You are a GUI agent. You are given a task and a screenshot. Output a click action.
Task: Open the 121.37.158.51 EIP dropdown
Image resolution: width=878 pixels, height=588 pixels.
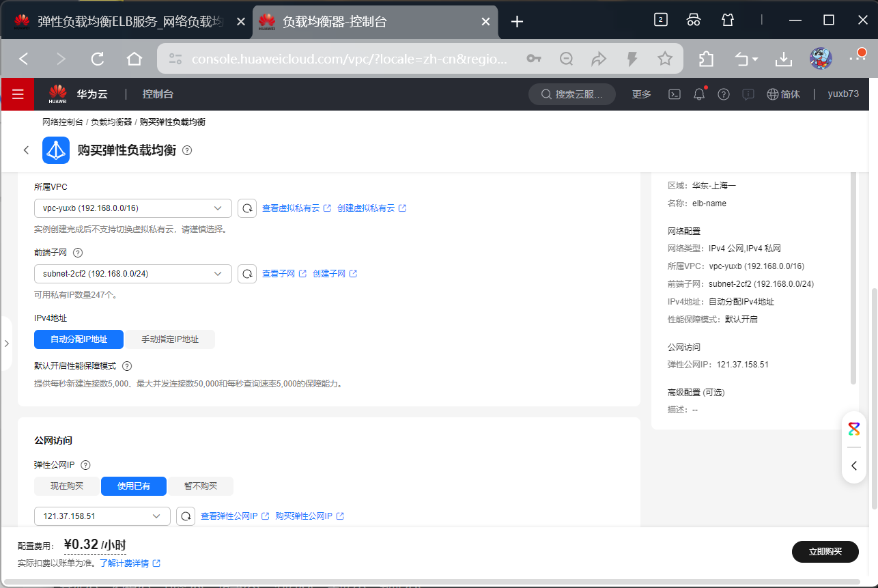pyautogui.click(x=102, y=516)
